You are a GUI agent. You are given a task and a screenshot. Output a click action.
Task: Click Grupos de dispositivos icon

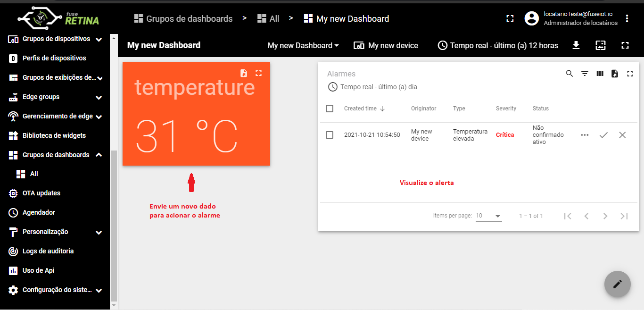pyautogui.click(x=14, y=39)
